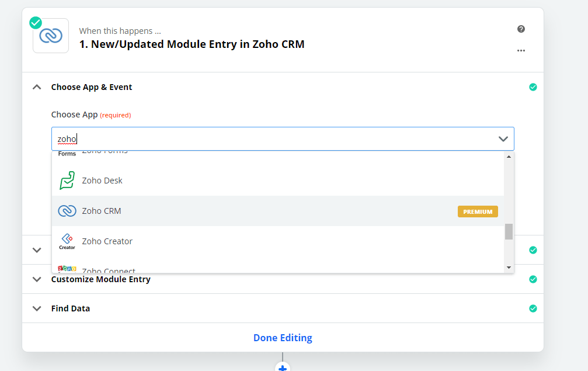Toggle the Choose App dropdown arrow
Image resolution: width=588 pixels, height=371 pixels.
503,139
